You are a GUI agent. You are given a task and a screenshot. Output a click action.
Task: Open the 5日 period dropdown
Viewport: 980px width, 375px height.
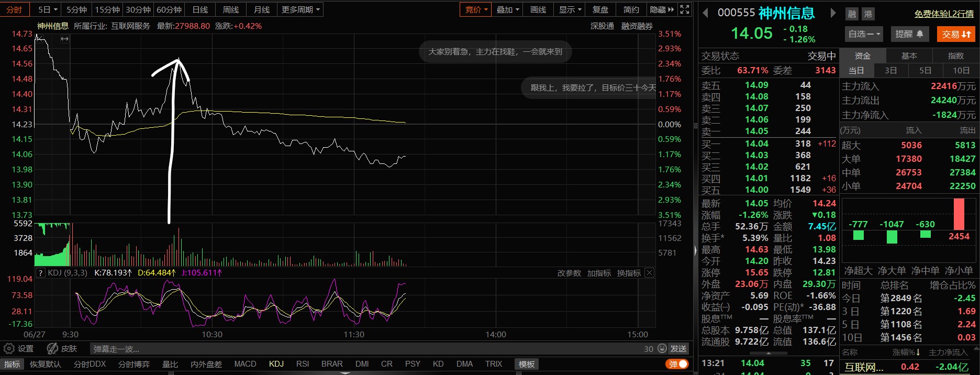pos(47,9)
